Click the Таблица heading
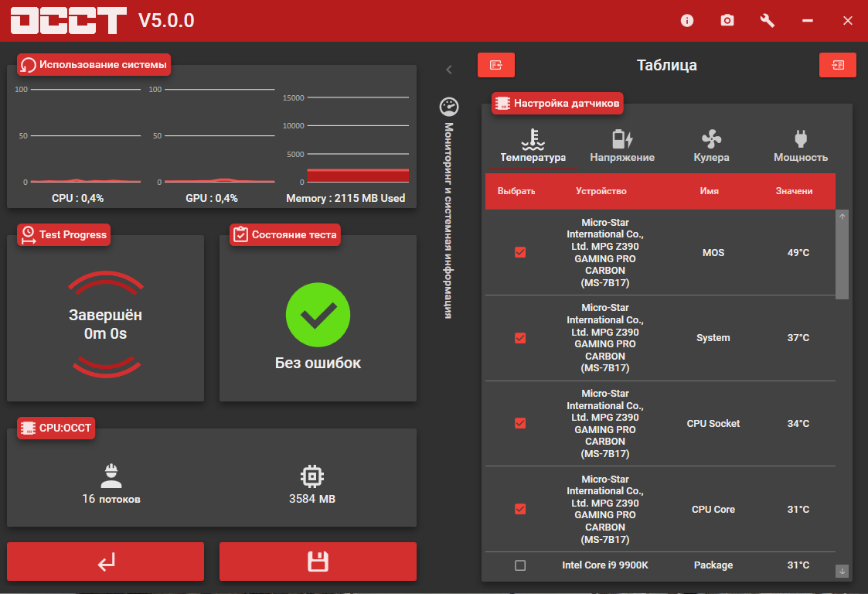Viewport: 868px width, 594px height. point(666,66)
